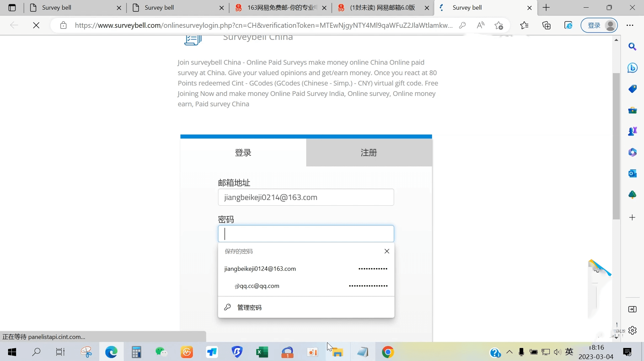The height and width of the screenshot is (361, 644).
Task: Open volume control in system tray
Action: coord(557,352)
